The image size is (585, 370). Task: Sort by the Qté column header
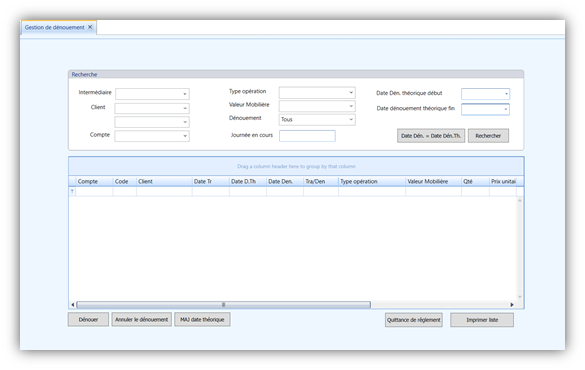pos(475,181)
